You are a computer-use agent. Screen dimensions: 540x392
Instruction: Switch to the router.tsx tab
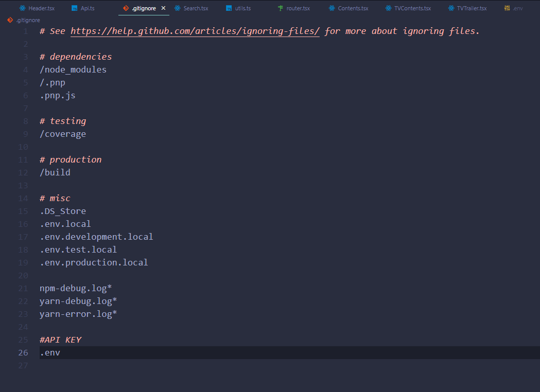(294, 8)
